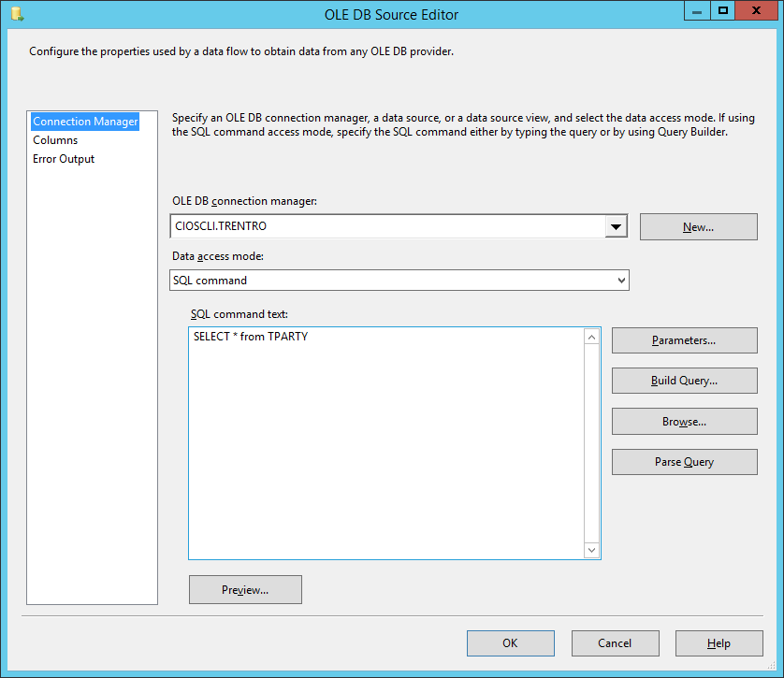Launch the Build Query... button
This screenshot has height=678, width=784.
coord(684,381)
